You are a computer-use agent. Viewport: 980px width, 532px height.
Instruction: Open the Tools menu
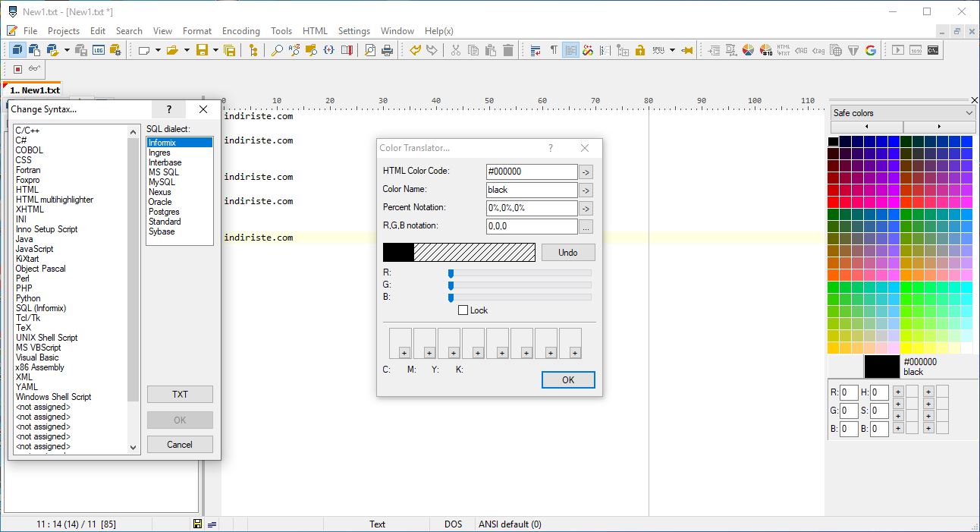tap(281, 31)
